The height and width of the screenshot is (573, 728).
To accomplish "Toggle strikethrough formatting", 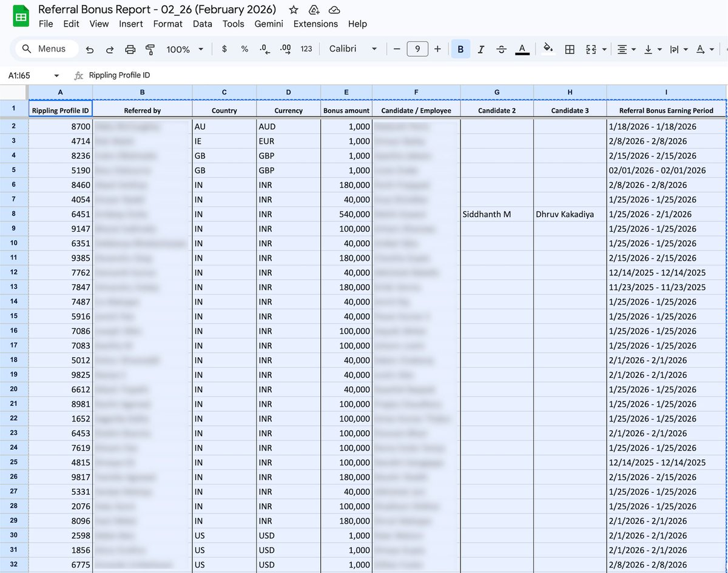I will [x=501, y=49].
